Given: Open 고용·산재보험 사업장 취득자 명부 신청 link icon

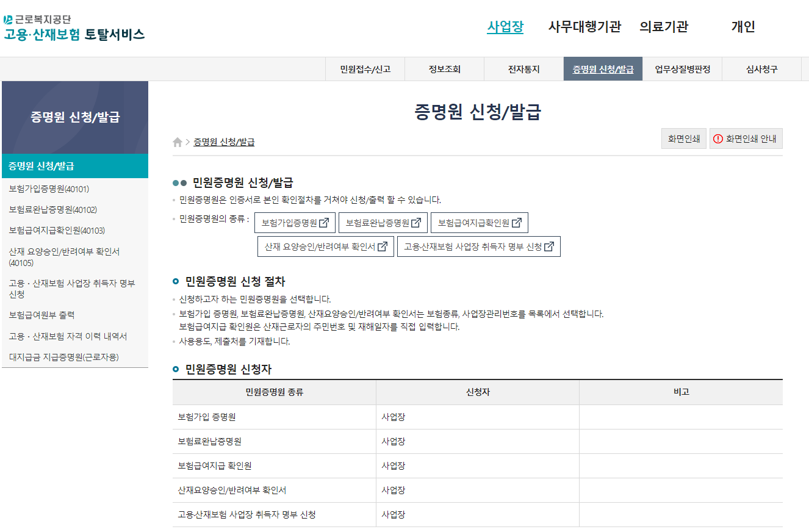Looking at the screenshot, I should (548, 246).
